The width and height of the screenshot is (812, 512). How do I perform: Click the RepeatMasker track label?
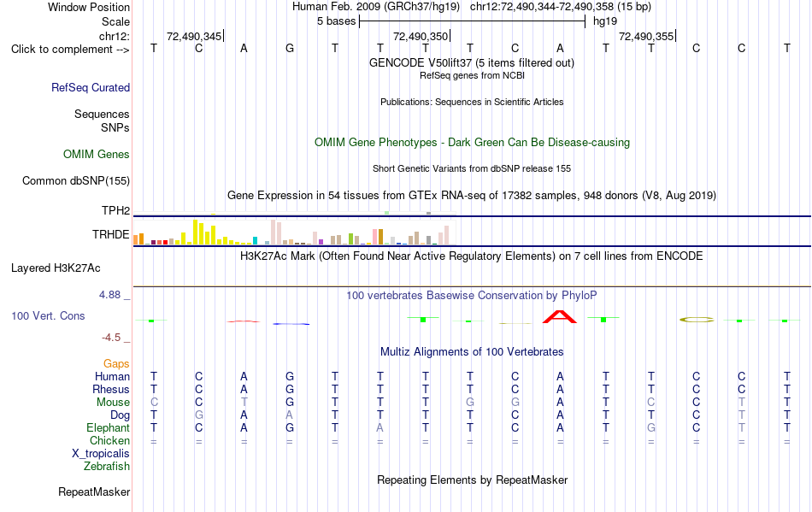click(x=94, y=491)
